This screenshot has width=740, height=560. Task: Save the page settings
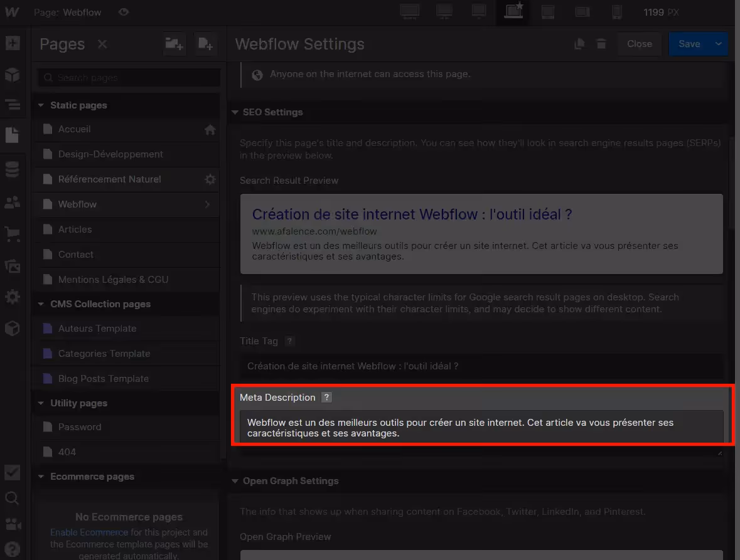click(689, 44)
